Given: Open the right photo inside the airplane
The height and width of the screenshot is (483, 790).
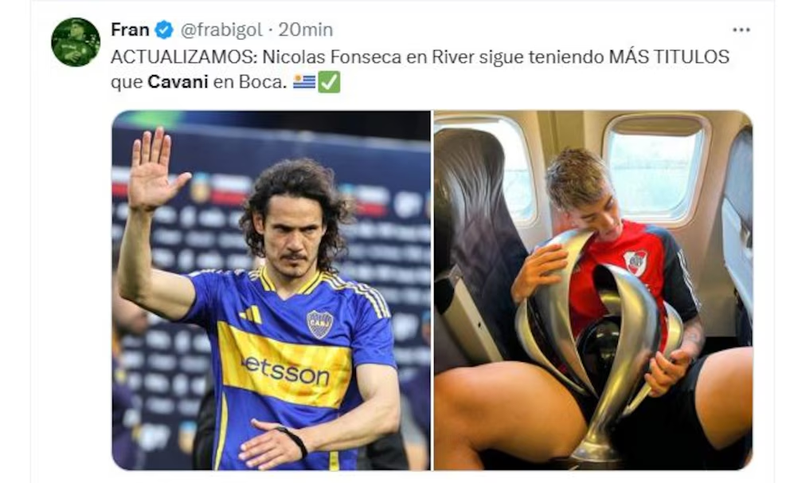Looking at the screenshot, I should click(x=593, y=290).
